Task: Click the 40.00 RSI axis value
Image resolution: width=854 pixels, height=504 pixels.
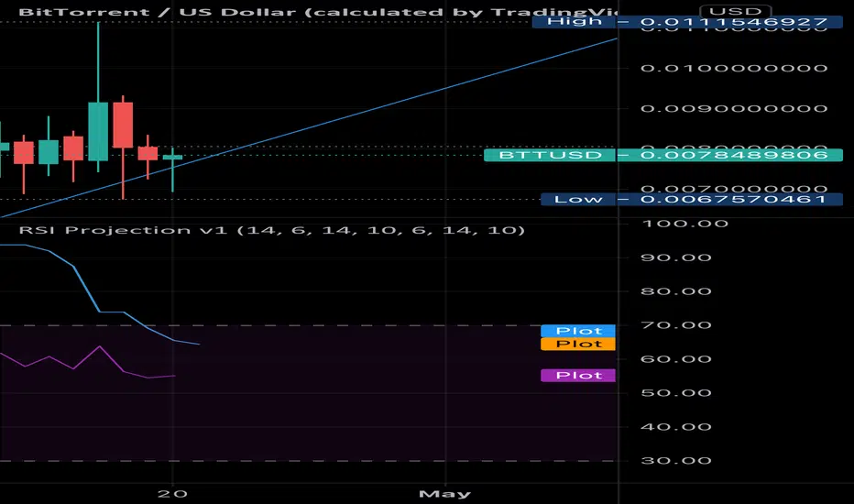Action: pos(676,427)
